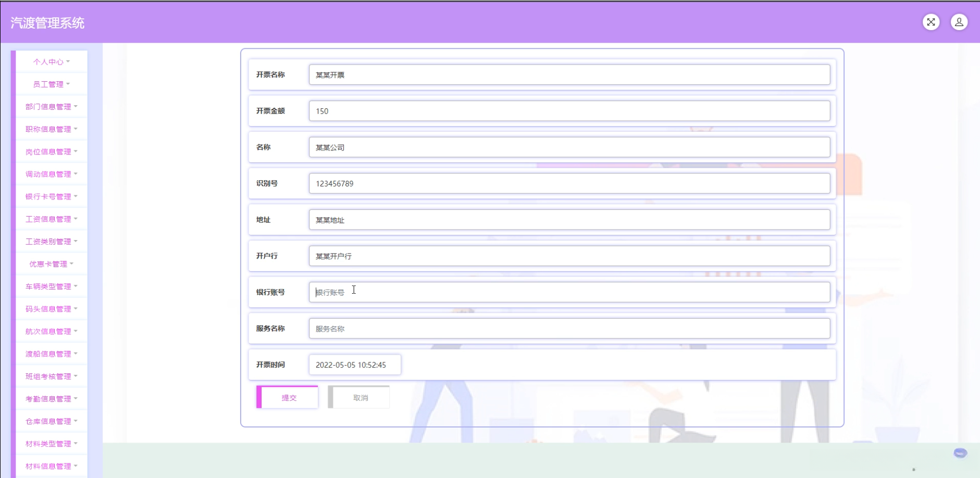The height and width of the screenshot is (478, 980).
Task: Expand the 部门信息管理 sidebar menu
Action: [52, 106]
